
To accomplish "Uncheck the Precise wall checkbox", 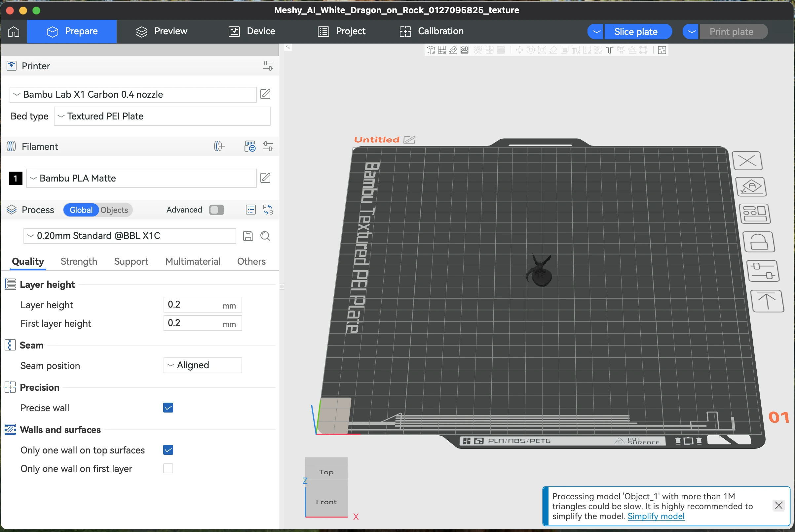I will pyautogui.click(x=168, y=408).
